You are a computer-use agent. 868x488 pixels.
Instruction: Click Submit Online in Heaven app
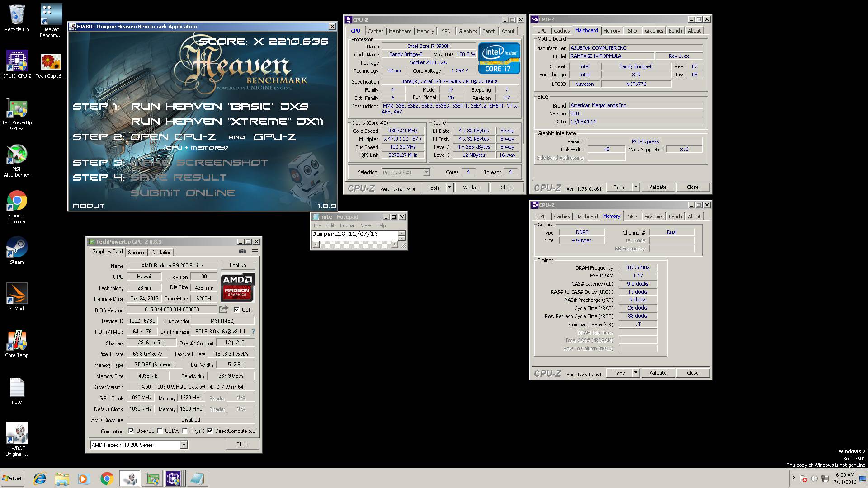183,193
